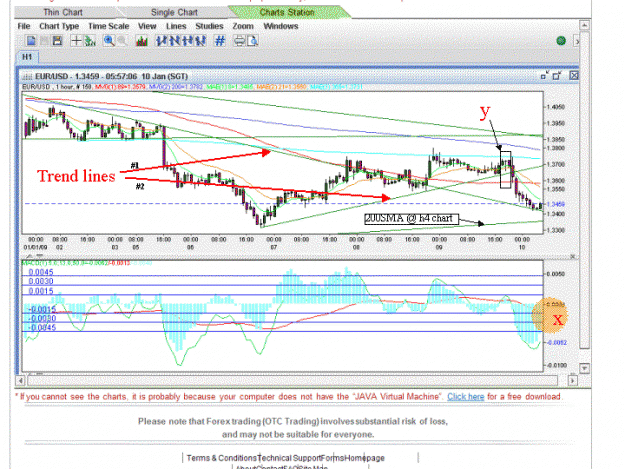625x469 pixels.
Task: Open the File menu
Action: [x=24, y=26]
